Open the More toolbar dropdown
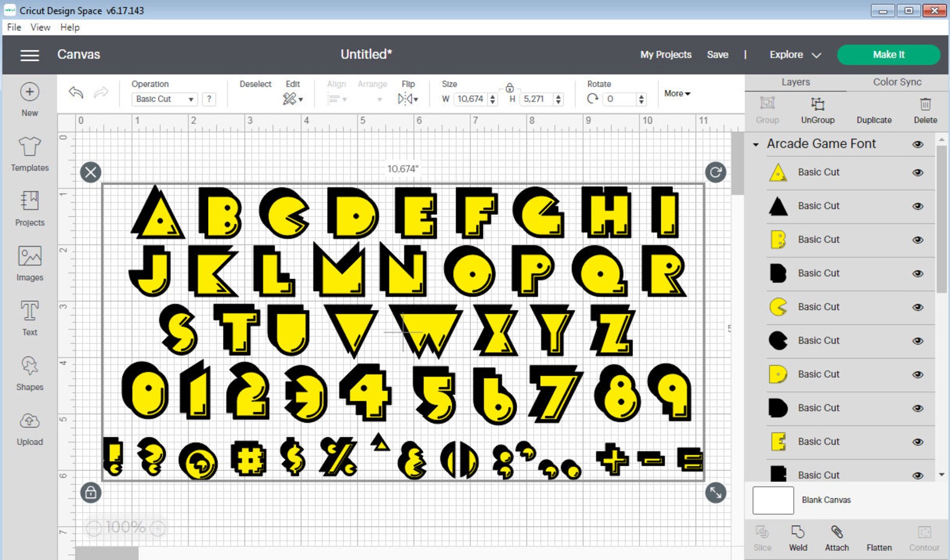 tap(677, 93)
